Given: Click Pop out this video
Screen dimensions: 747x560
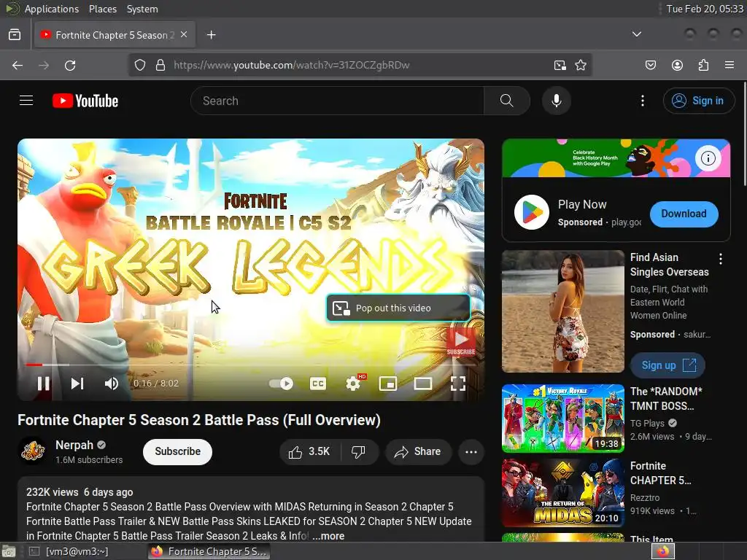Looking at the screenshot, I should pyautogui.click(x=398, y=308).
